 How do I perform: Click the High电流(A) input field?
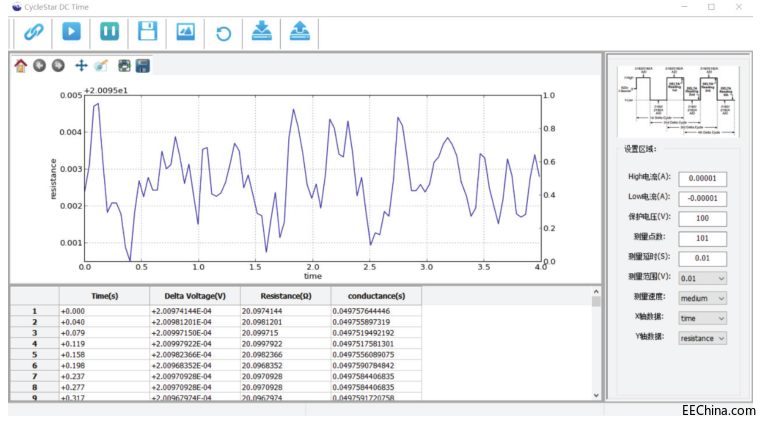pos(702,178)
